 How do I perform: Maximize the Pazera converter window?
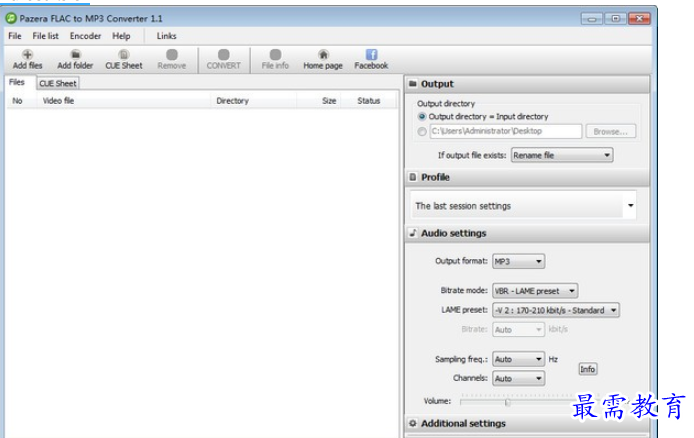(616, 19)
